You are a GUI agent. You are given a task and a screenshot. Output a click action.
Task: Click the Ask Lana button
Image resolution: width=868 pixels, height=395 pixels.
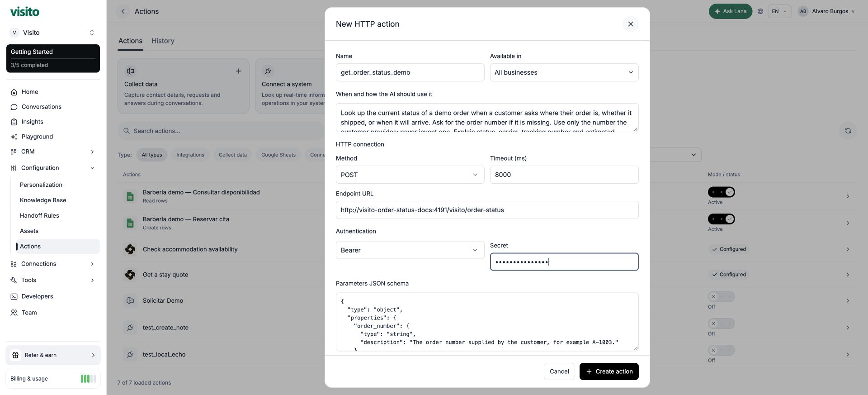(731, 11)
